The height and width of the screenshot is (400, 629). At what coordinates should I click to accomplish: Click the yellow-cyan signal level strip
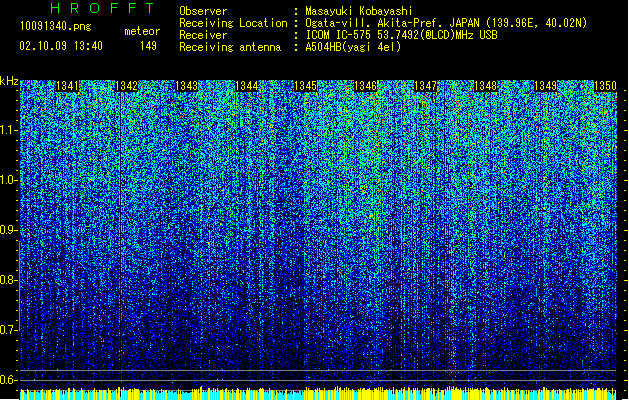point(318,394)
